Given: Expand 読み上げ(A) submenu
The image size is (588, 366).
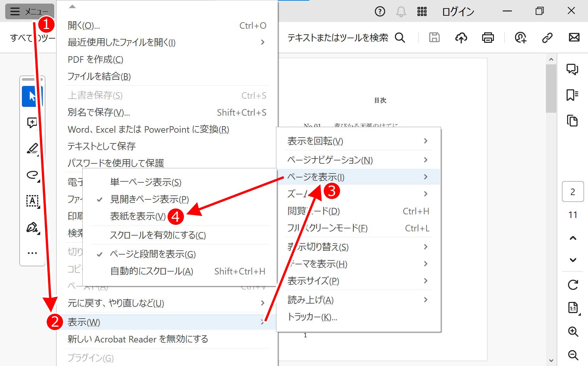Looking at the screenshot, I should coord(358,300).
